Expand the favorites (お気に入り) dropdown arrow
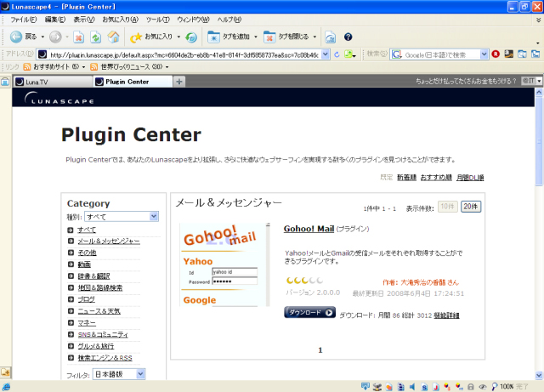The width and height of the screenshot is (544, 392). coord(178,37)
